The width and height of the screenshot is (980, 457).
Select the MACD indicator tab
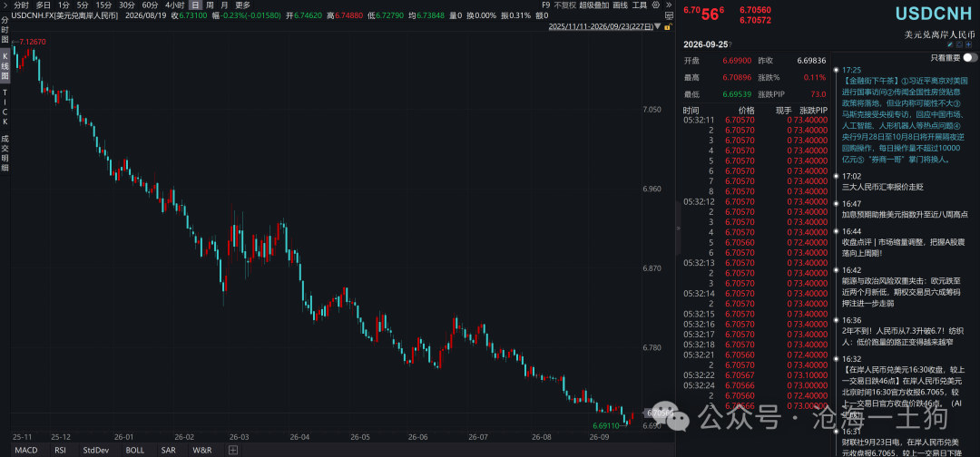coord(25,450)
